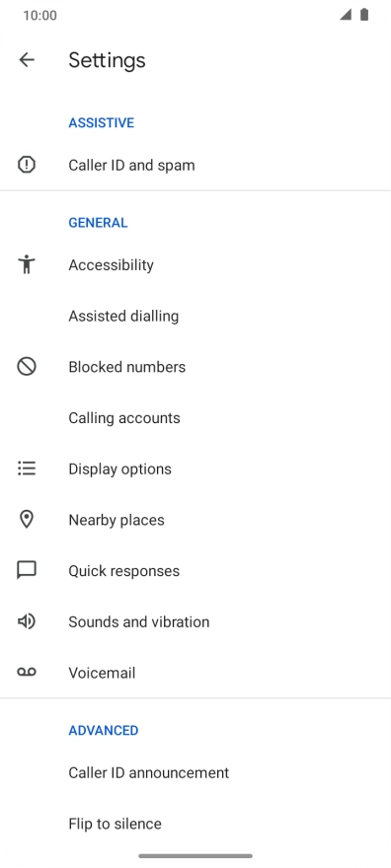
Task: Select Flip to silence option
Action: [x=195, y=824]
